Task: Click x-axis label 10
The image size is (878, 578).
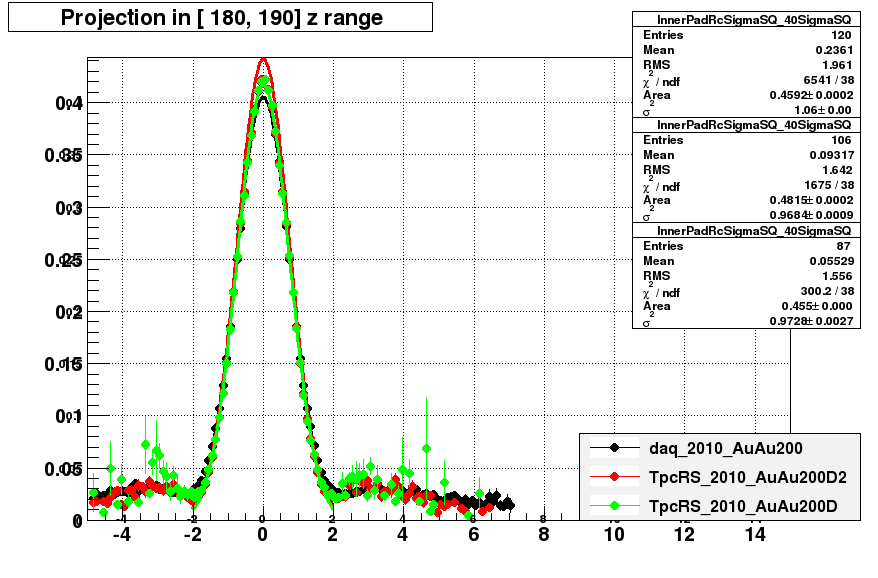Action: tap(614, 535)
